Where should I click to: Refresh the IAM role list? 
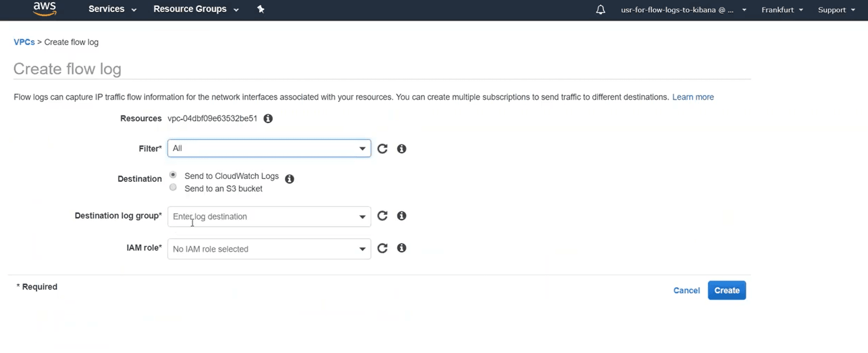(382, 248)
